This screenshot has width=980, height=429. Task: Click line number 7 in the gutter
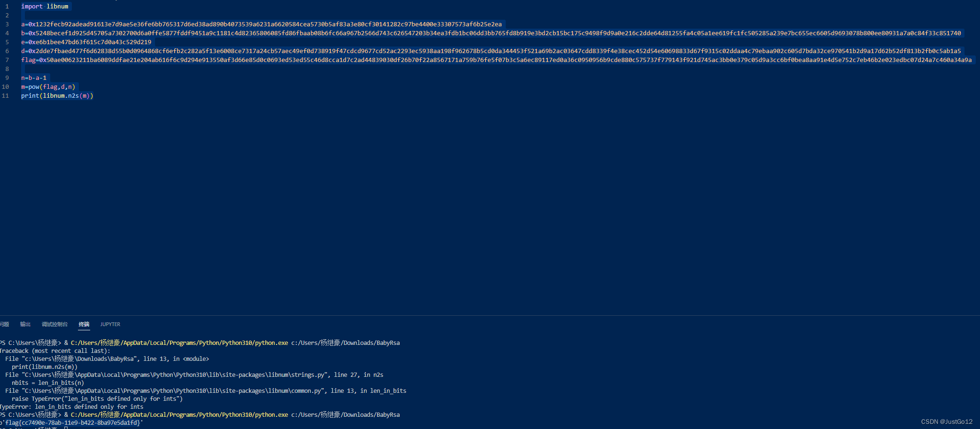point(7,60)
